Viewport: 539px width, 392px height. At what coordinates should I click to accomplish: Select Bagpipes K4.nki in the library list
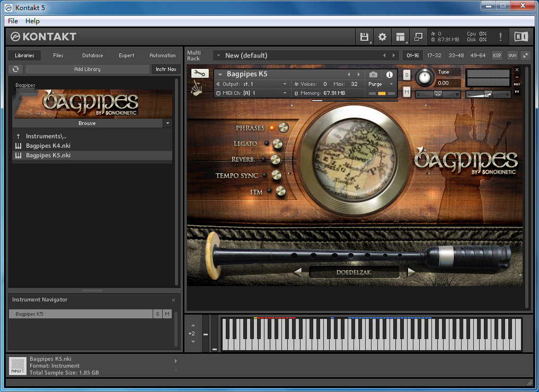click(92, 146)
